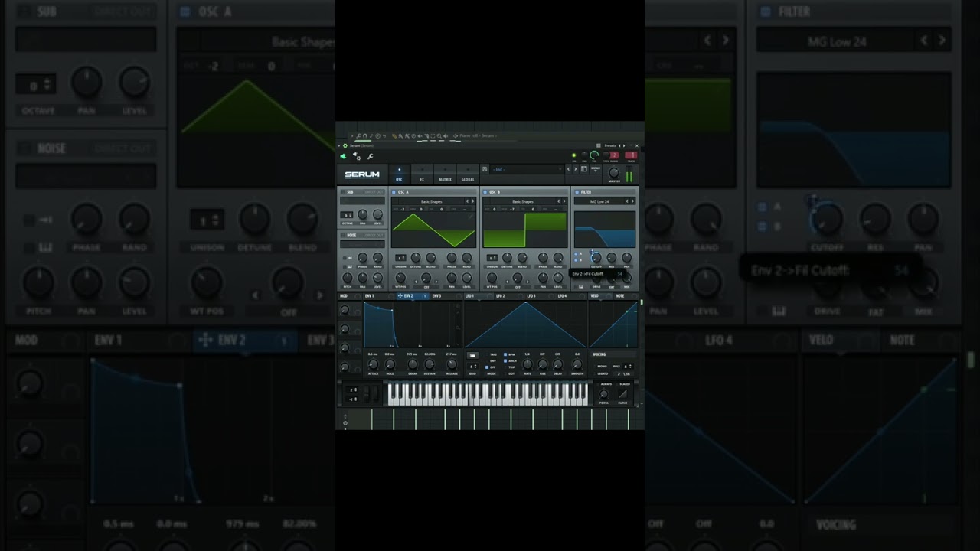Select previous filter type arrow
This screenshot has height=551, width=980.
[627, 201]
